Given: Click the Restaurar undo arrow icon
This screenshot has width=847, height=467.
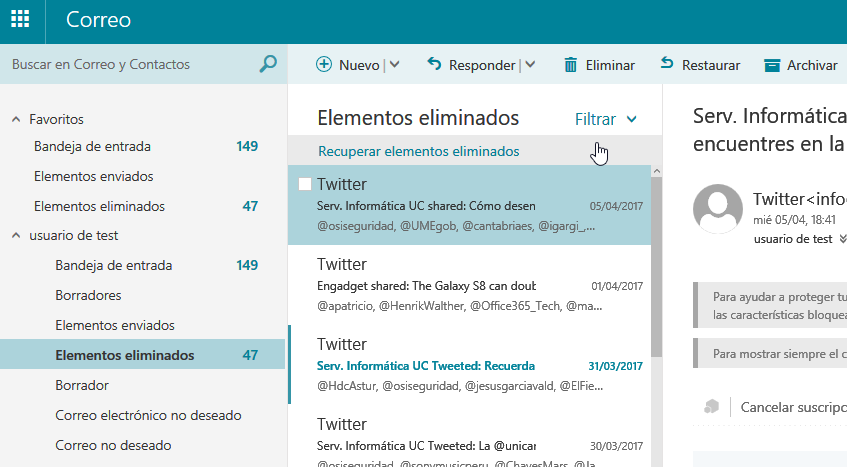Looking at the screenshot, I should tap(667, 63).
